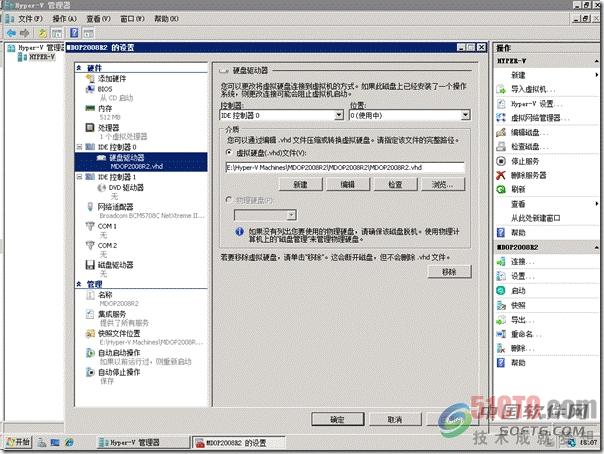Screen dimensions: 604x454
Task: Click 重命名 rename icon
Action: click(501, 334)
